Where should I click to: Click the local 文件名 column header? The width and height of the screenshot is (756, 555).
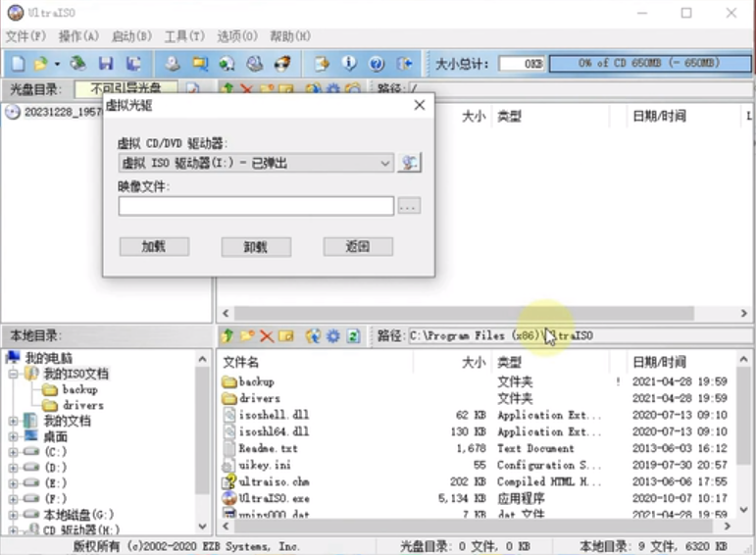click(316, 362)
